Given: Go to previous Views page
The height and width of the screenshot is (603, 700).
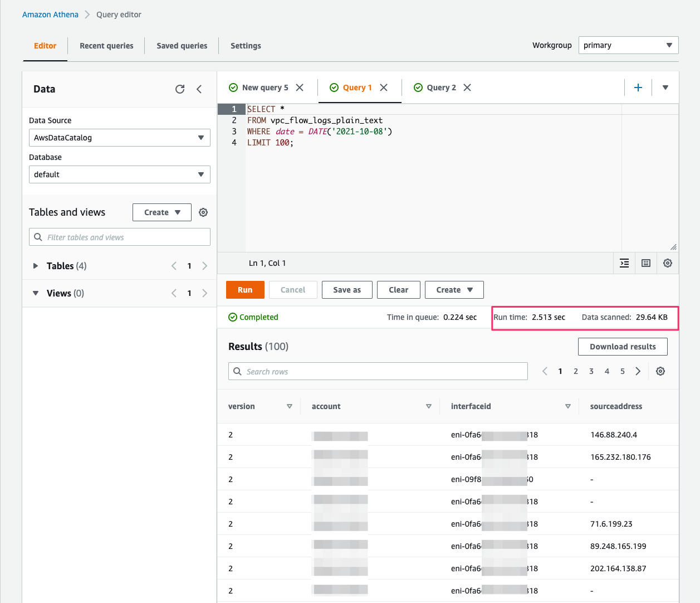Looking at the screenshot, I should [x=174, y=293].
